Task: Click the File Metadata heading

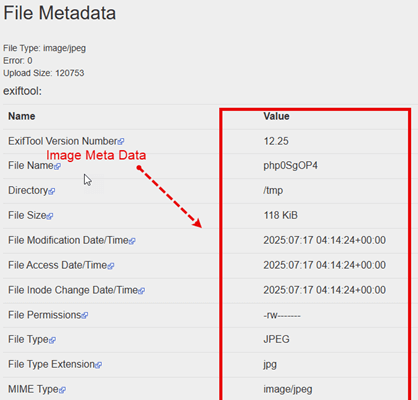Action: point(60,13)
